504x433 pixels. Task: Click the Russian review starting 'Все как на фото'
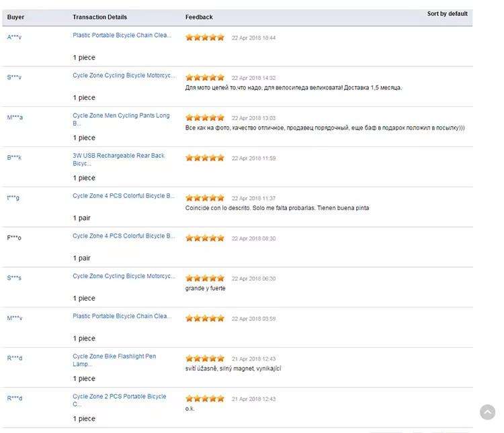click(x=325, y=128)
